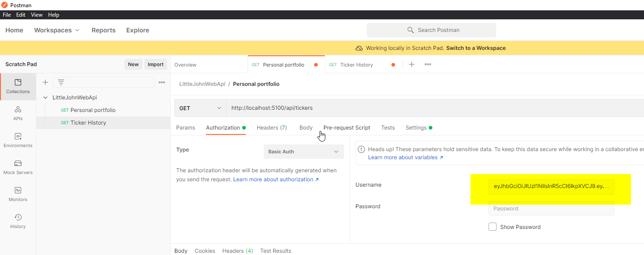This screenshot has height=255, width=644.
Task: Click the search magnifier icon
Action: (x=410, y=30)
